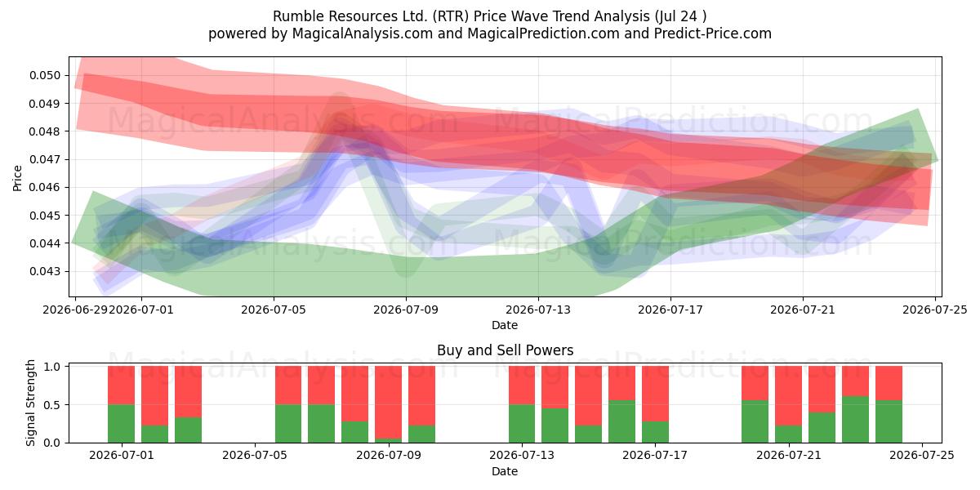Click the 'Date' label under the price chart
This screenshot has width=980, height=490.
(505, 325)
